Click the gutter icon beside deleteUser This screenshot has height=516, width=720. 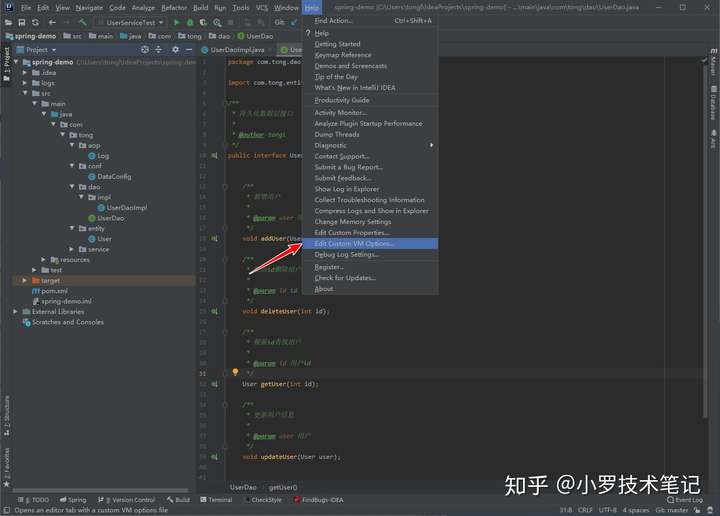[214, 311]
